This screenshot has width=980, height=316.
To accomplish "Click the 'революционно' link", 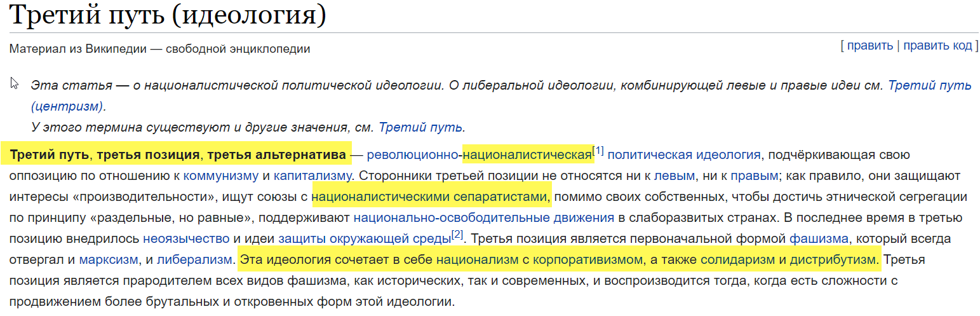I will pyautogui.click(x=413, y=155).
